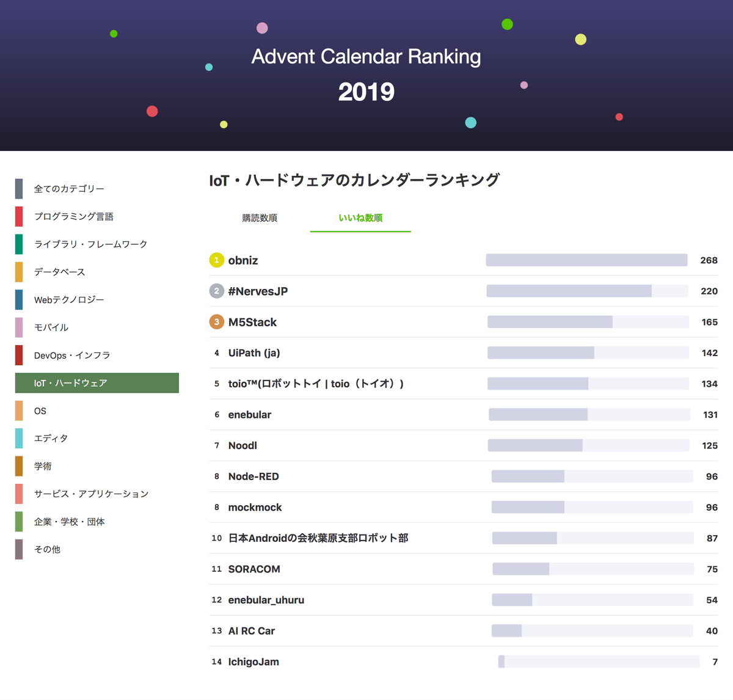733x700 pixels.
Task: Click the Advent Calendar Ranking header title
Action: (366, 56)
